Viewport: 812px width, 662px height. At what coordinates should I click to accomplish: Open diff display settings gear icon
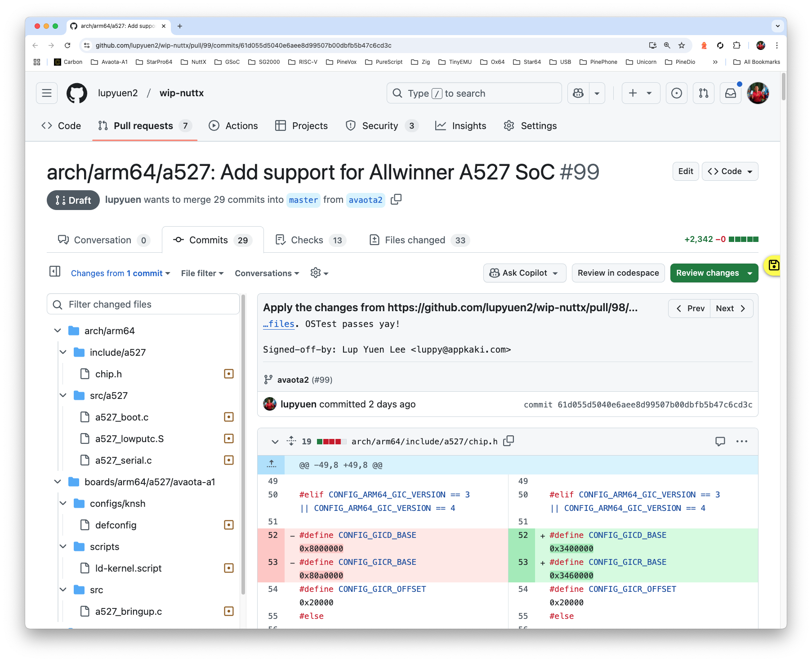(x=316, y=273)
